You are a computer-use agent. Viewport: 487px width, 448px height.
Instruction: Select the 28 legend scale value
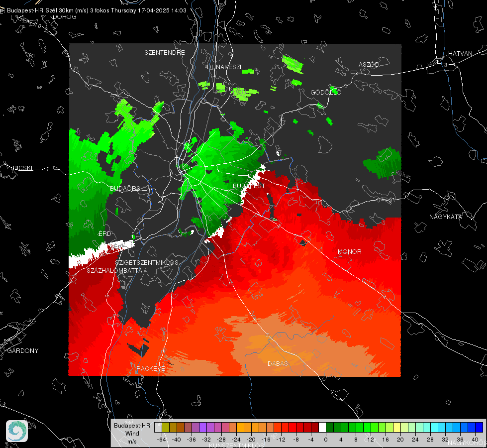pos(430,440)
